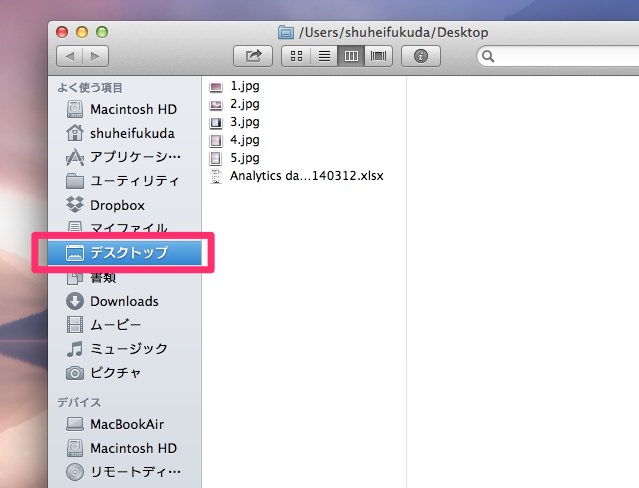
Task: Click the house icon beside shuheifukuda
Action: tap(75, 133)
